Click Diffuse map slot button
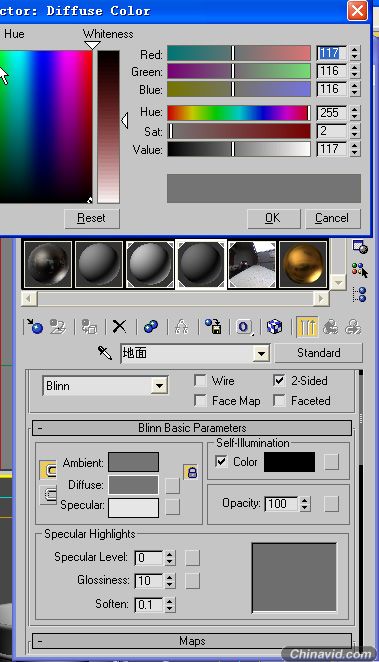This screenshot has width=379, height=662. point(172,486)
